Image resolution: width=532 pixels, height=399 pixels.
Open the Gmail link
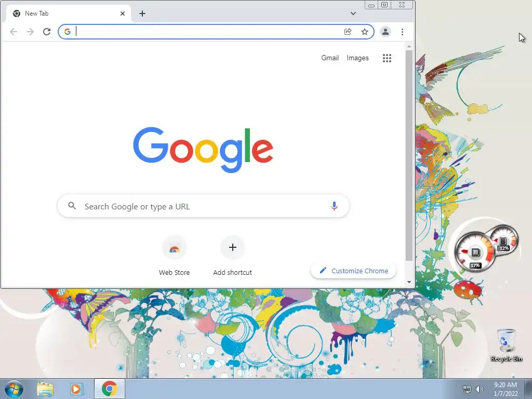coord(330,58)
